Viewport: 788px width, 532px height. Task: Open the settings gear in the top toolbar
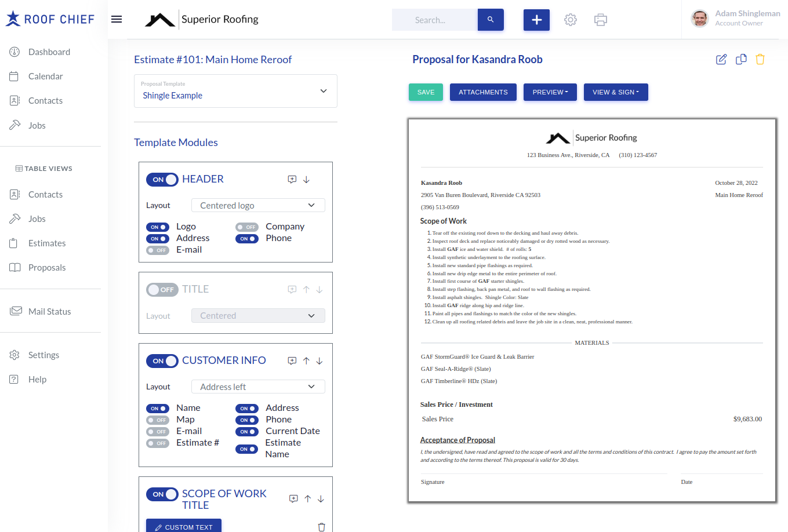[x=571, y=19]
